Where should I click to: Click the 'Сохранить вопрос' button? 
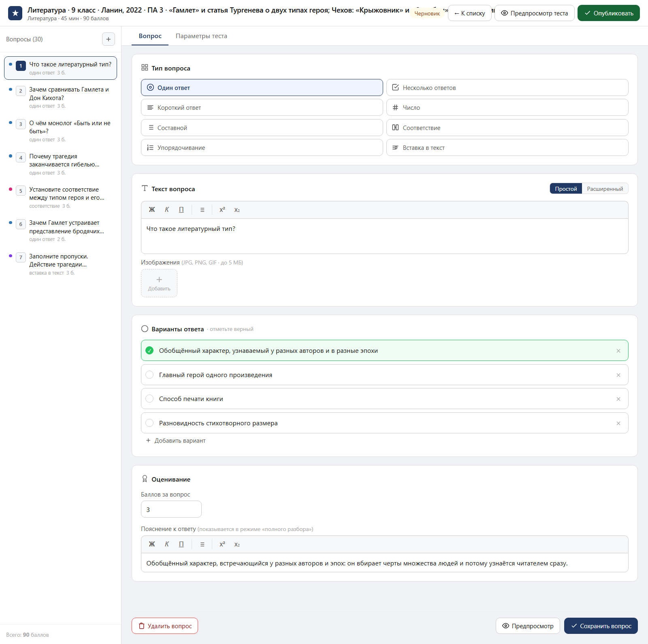coord(601,626)
